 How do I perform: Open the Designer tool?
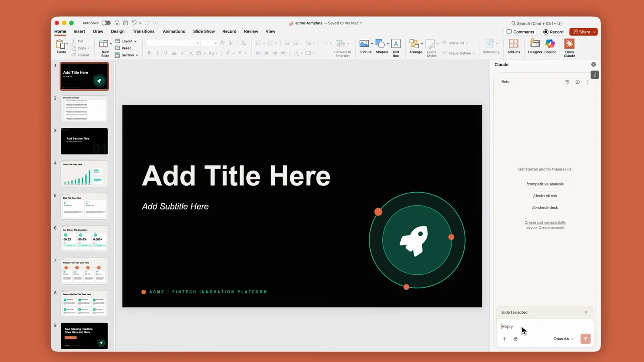point(535,46)
